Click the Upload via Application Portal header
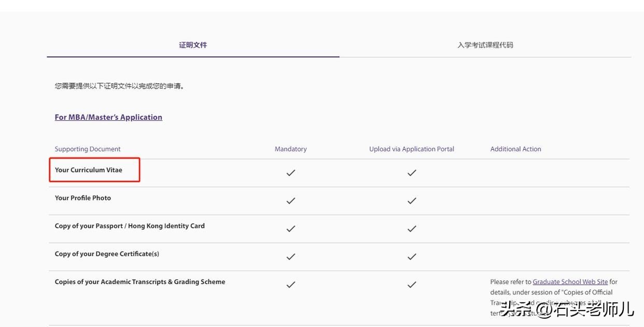This screenshot has height=327, width=644. [x=411, y=149]
